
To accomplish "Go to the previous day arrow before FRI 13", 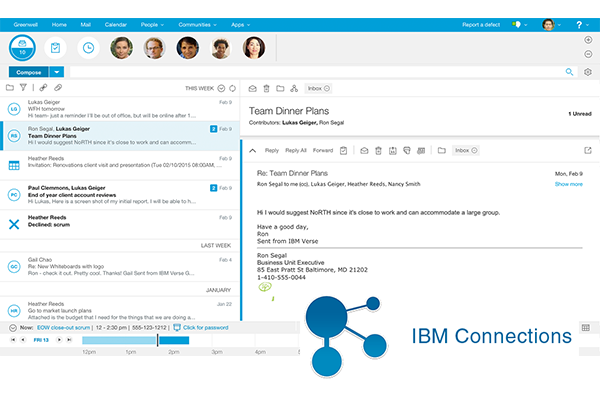I will point(23,340).
